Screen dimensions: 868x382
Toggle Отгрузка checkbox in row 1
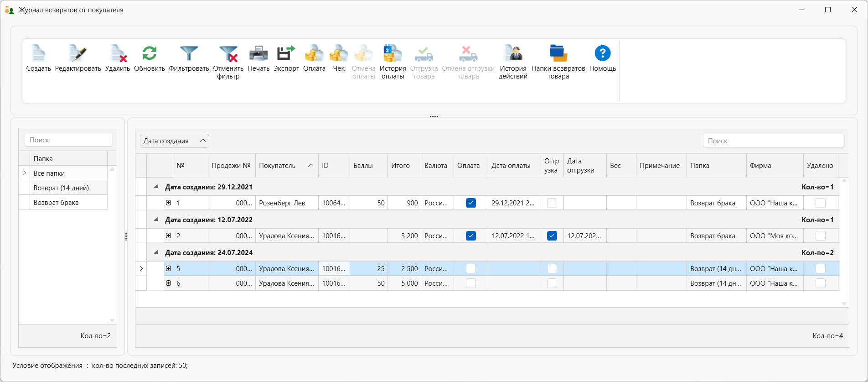pos(552,203)
